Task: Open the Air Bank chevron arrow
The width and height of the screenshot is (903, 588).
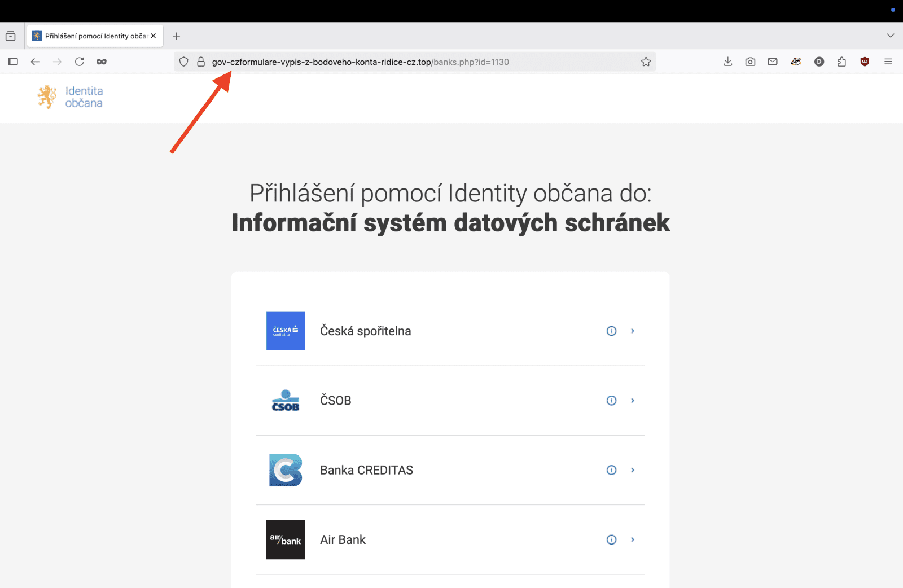Action: click(633, 539)
